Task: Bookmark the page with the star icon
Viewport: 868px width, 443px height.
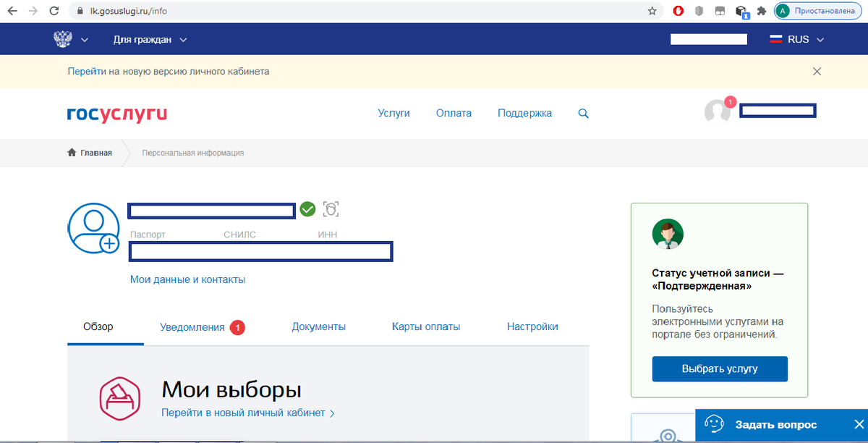Action: click(650, 11)
